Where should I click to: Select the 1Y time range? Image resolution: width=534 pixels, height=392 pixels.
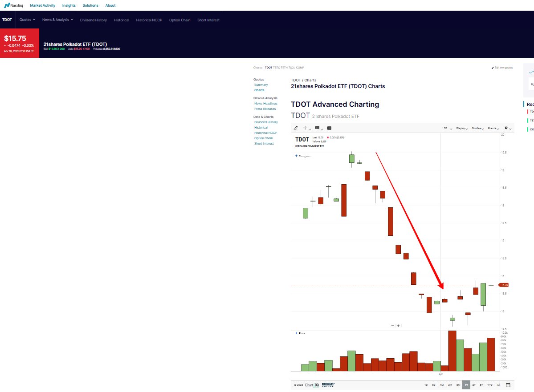[x=466, y=385]
